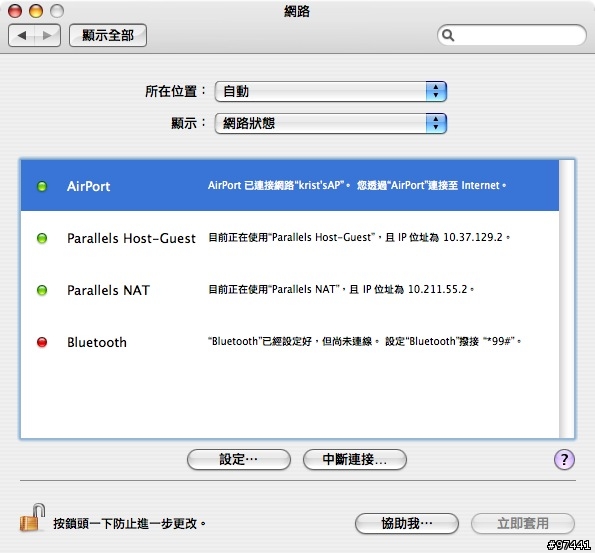Click the Bluetooth status description text
This screenshot has height=553, width=595.
(x=364, y=341)
